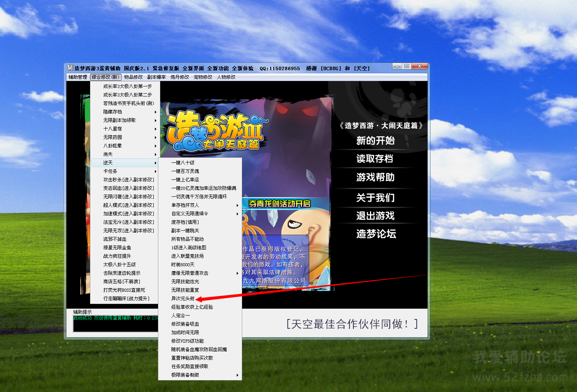Expand the 自定义无限通缉令 submenu

pyautogui.click(x=200, y=214)
